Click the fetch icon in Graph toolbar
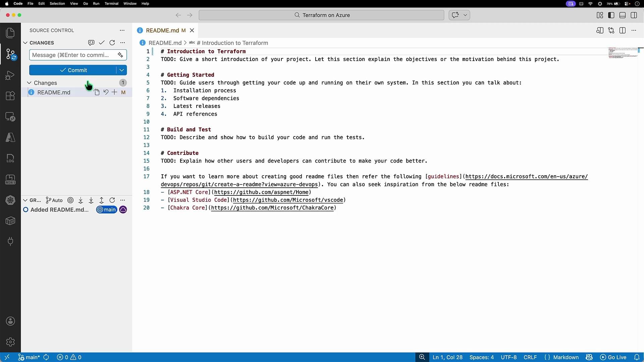This screenshot has height=362, width=644. (80, 200)
